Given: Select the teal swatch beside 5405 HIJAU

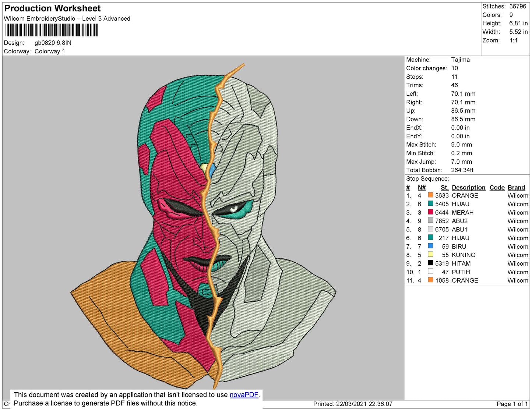Looking at the screenshot, I should pyautogui.click(x=430, y=203).
